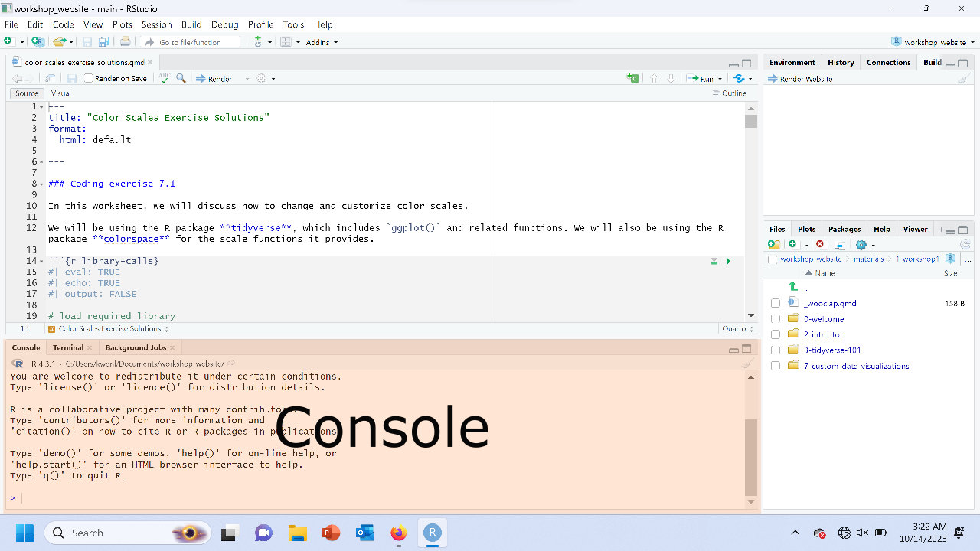Click the New Folder icon in Files pane
This screenshot has height=551, width=980.
(x=774, y=244)
